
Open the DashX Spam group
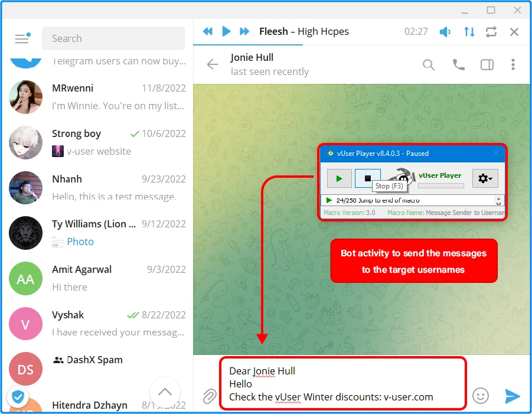pos(97,369)
